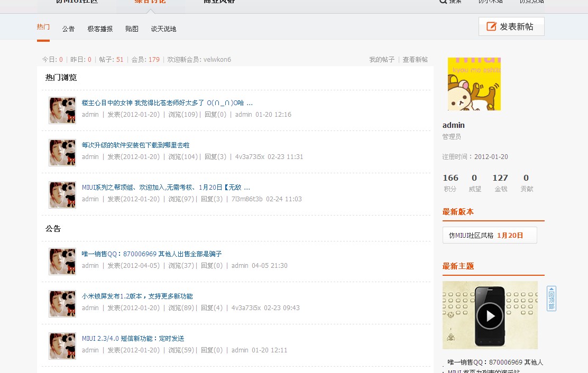Click the phone video thumbnail under 最新主题
This screenshot has height=373, width=588.
tap(490, 315)
